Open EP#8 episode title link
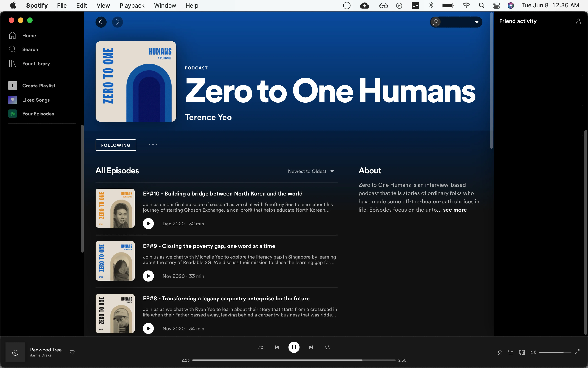588x368 pixels. [226, 298]
